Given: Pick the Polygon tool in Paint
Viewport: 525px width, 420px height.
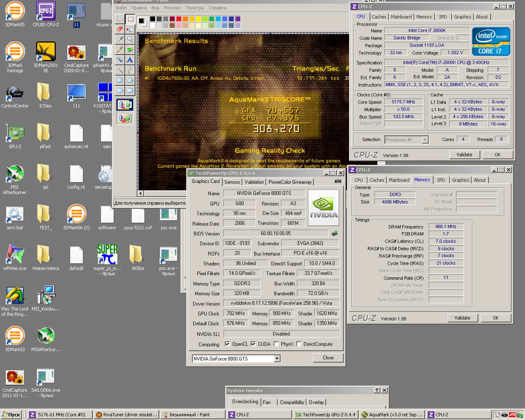Looking at the screenshot, I should [x=130, y=80].
